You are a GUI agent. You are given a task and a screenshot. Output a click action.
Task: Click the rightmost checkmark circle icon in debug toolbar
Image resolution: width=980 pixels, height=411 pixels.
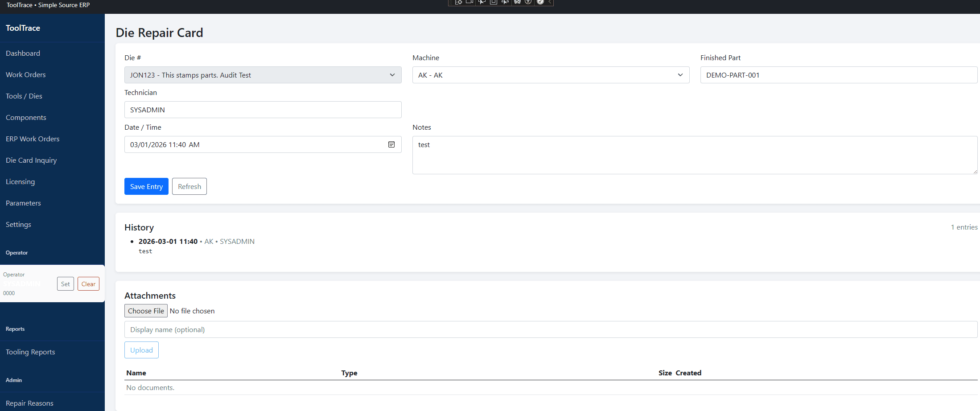point(540,2)
